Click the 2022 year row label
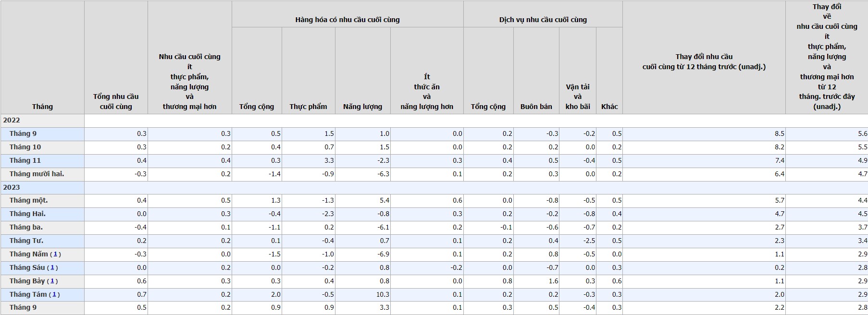 12,121
